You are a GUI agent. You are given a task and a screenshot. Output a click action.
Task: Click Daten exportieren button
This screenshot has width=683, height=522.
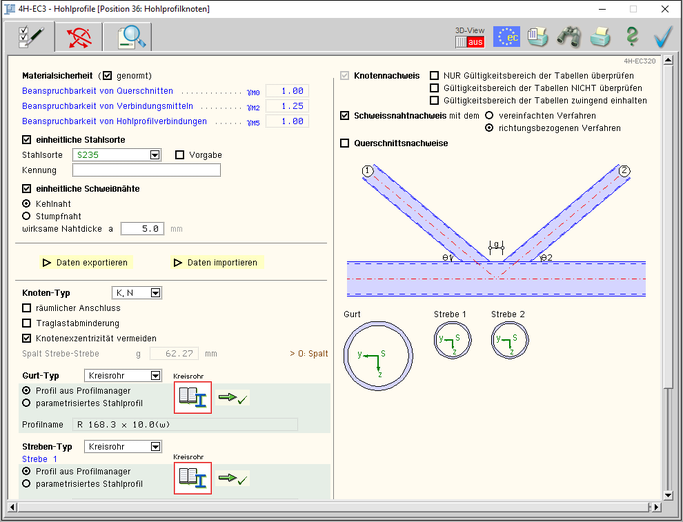(x=85, y=263)
